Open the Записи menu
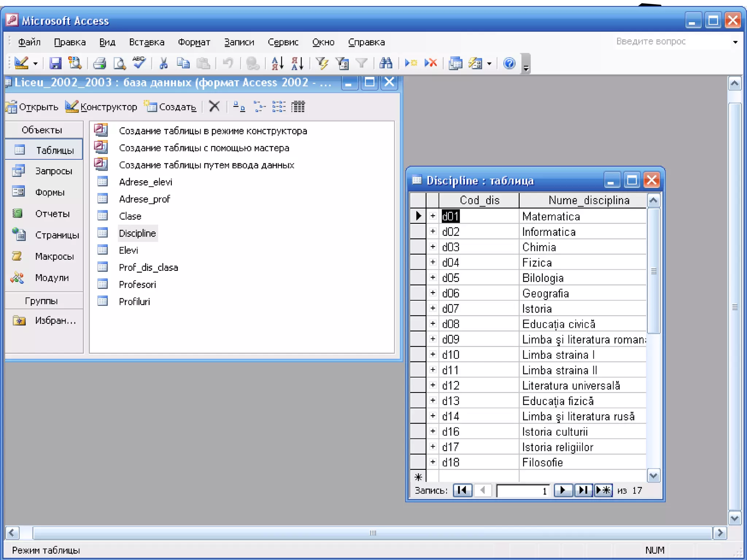 click(x=239, y=42)
